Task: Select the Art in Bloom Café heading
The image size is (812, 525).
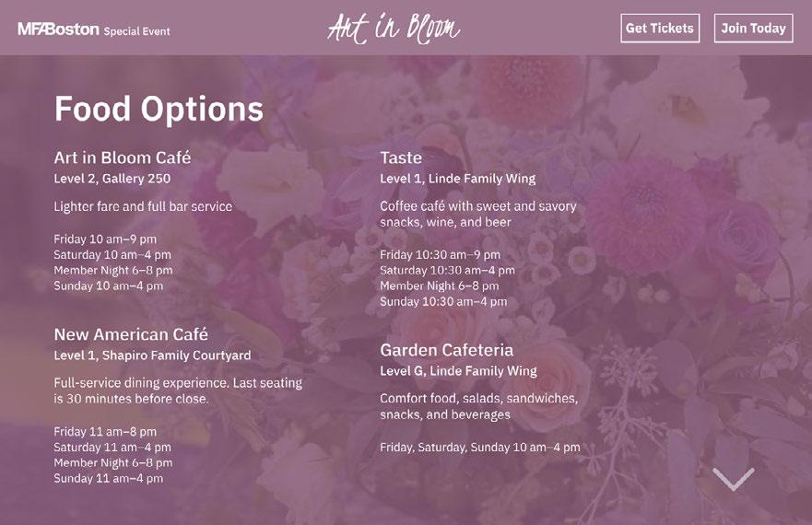Action: pos(123,157)
